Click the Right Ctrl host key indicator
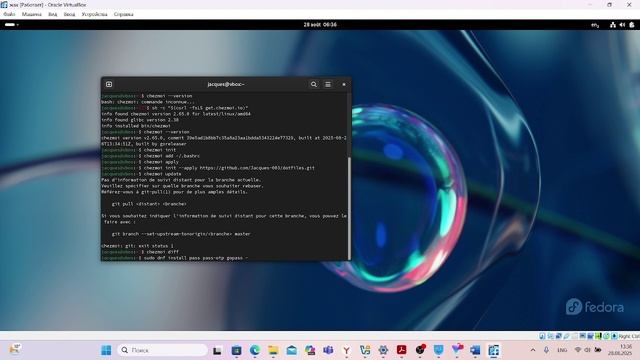This screenshot has height=360, width=640. pyautogui.click(x=629, y=336)
